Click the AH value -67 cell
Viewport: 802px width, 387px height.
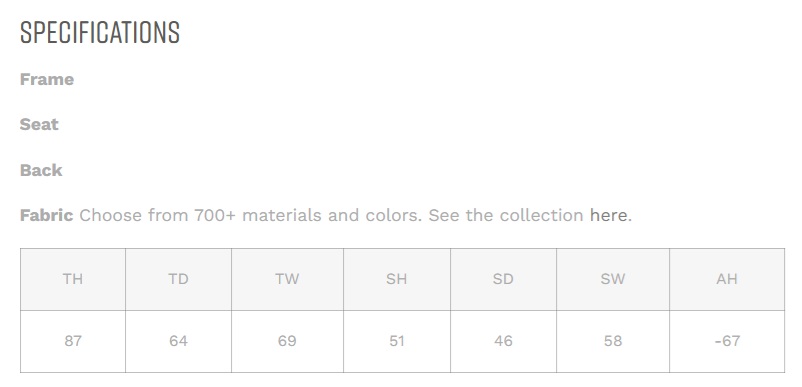[x=727, y=341]
